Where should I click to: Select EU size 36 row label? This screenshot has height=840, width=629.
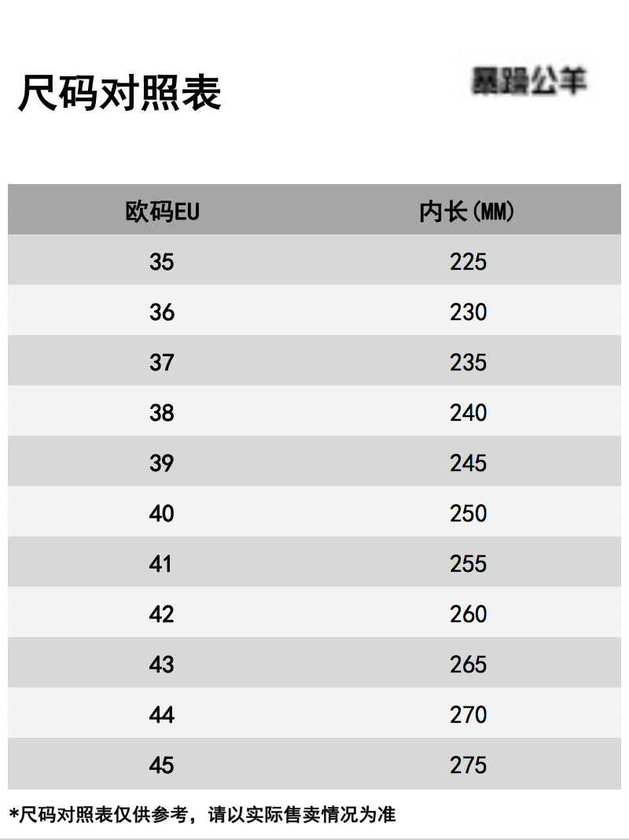pyautogui.click(x=162, y=311)
